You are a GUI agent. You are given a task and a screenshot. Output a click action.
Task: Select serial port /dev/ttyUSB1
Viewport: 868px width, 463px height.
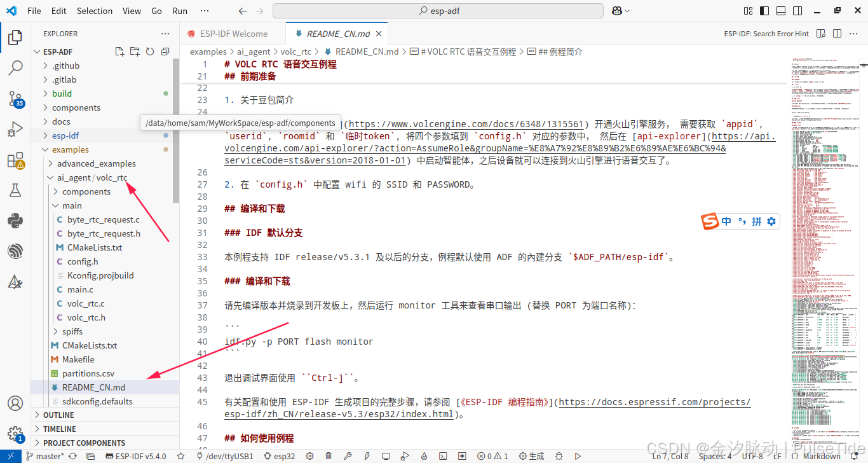[225, 456]
